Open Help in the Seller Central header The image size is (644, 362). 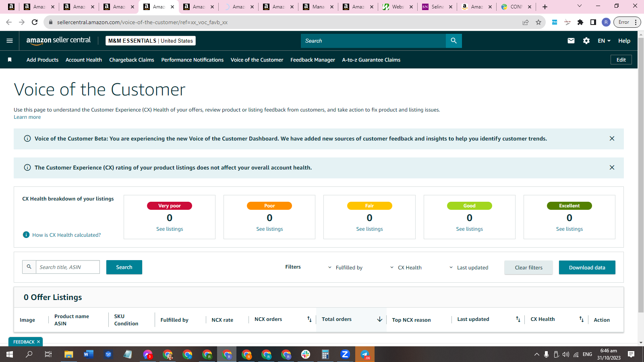(624, 41)
